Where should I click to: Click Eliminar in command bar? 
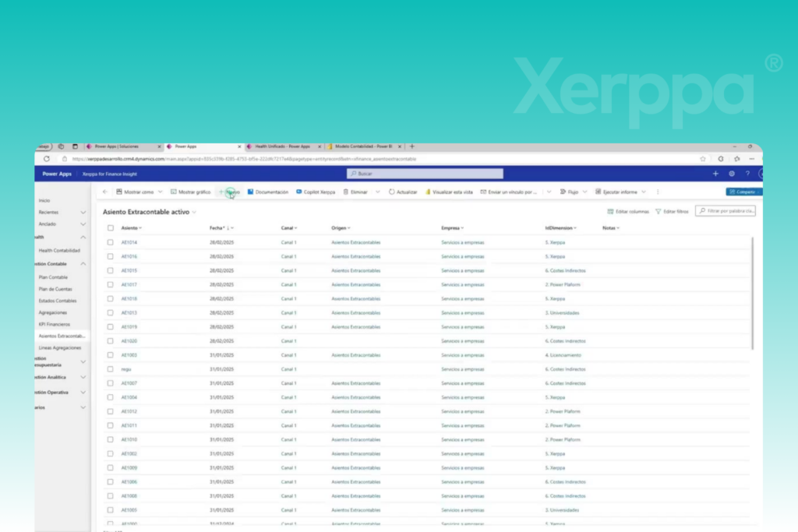point(355,192)
